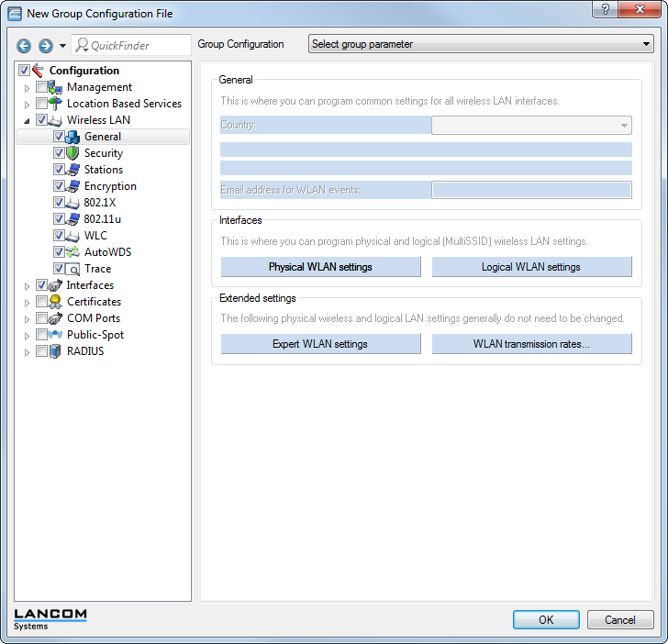Select the AutoWDS tree item
The image size is (668, 644).
pyautogui.click(x=106, y=252)
